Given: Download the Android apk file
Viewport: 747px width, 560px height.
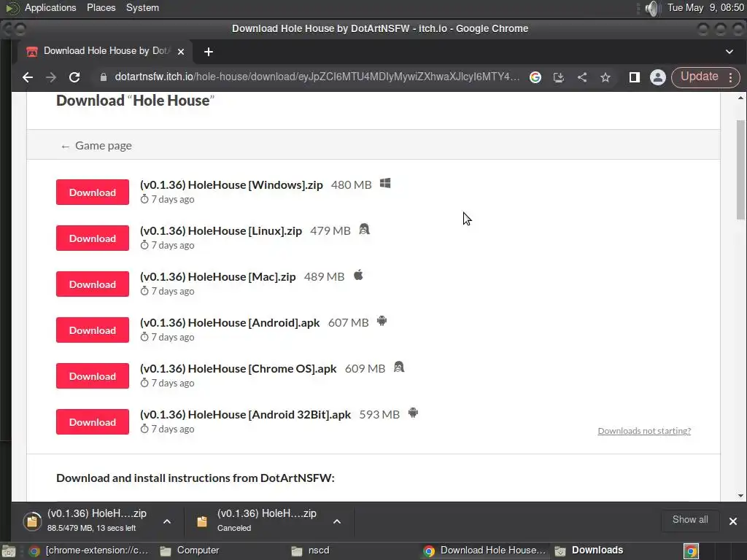Looking at the screenshot, I should 93,330.
